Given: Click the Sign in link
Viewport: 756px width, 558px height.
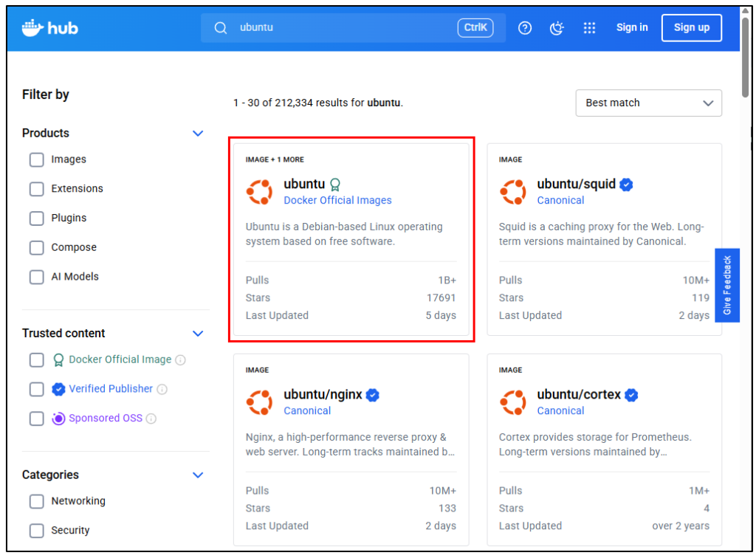Looking at the screenshot, I should (x=632, y=28).
